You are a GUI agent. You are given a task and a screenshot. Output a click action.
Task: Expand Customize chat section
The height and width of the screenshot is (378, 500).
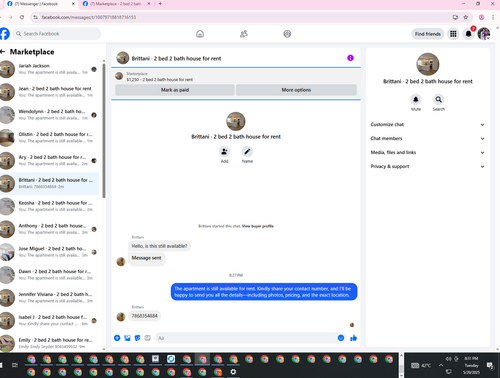click(428, 124)
